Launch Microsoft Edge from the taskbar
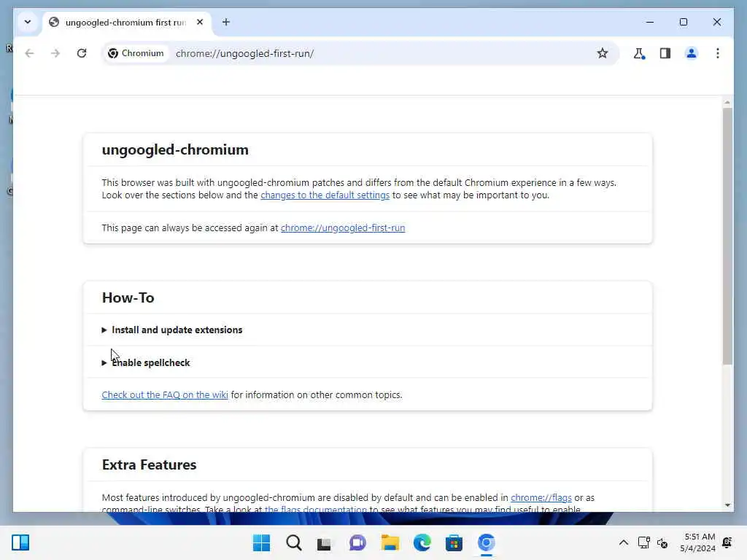The height and width of the screenshot is (560, 747). coord(422,542)
